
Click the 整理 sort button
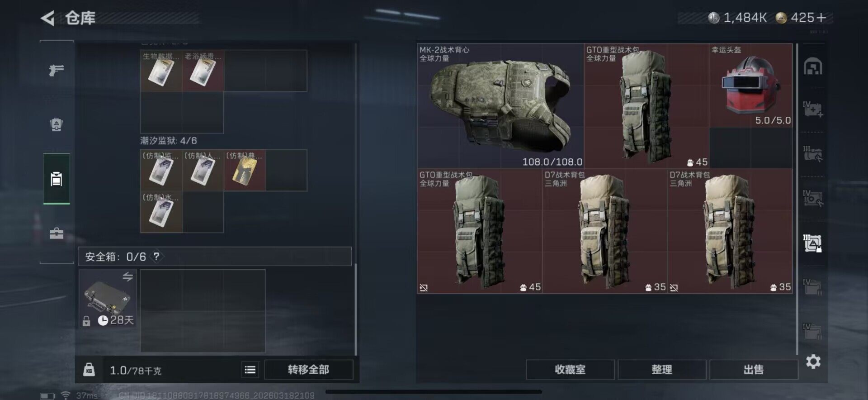point(662,370)
